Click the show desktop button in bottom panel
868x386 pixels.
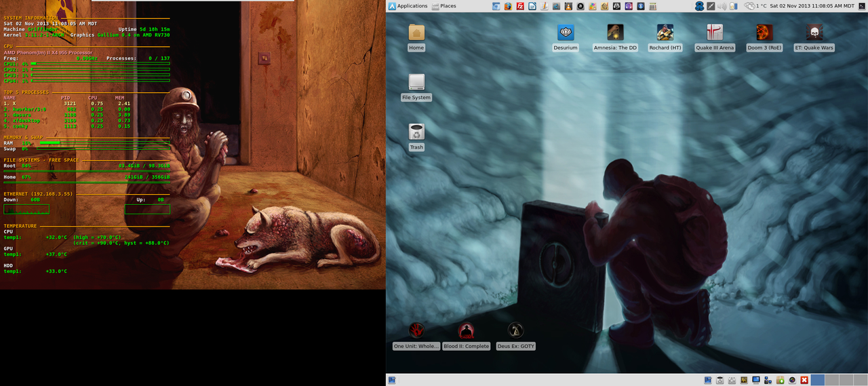[392, 380]
